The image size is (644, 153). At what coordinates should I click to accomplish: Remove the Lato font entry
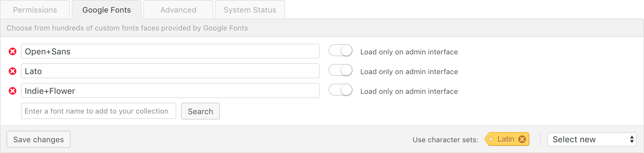tap(13, 71)
